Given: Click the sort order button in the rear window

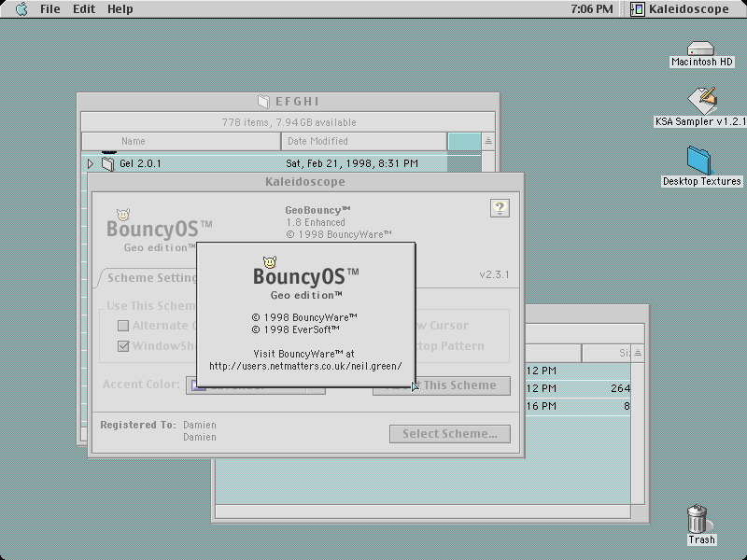Looking at the screenshot, I should tap(638, 353).
